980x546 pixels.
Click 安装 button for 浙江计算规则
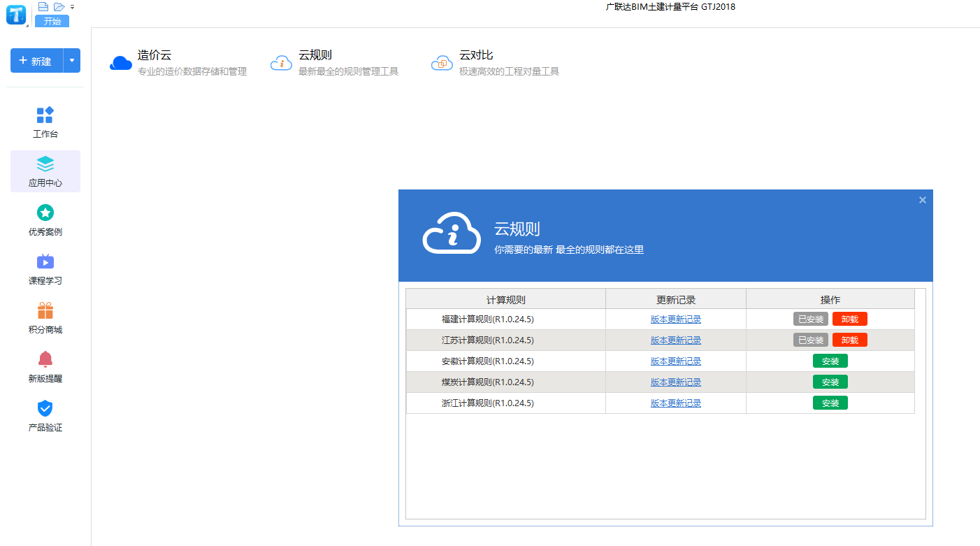tap(830, 403)
